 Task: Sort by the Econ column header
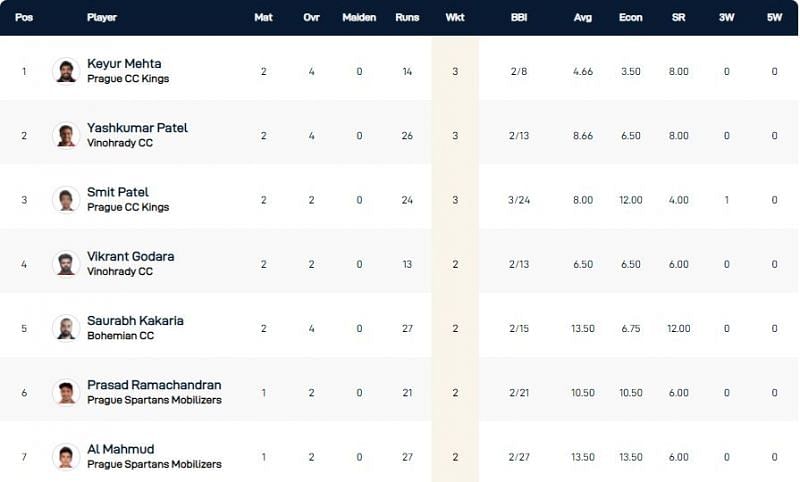tap(631, 18)
